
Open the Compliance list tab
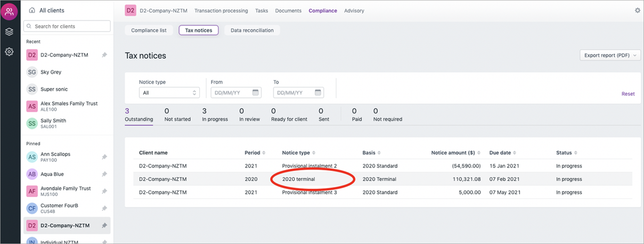(x=149, y=30)
